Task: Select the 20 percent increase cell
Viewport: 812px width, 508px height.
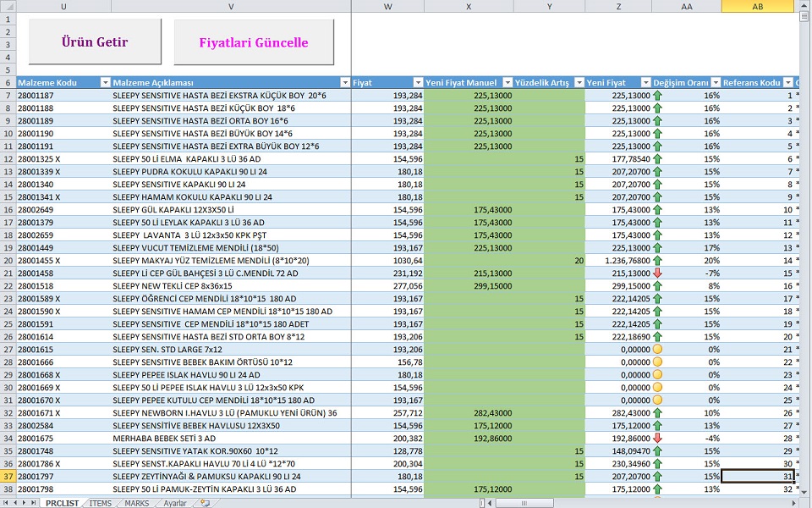Action: point(550,260)
